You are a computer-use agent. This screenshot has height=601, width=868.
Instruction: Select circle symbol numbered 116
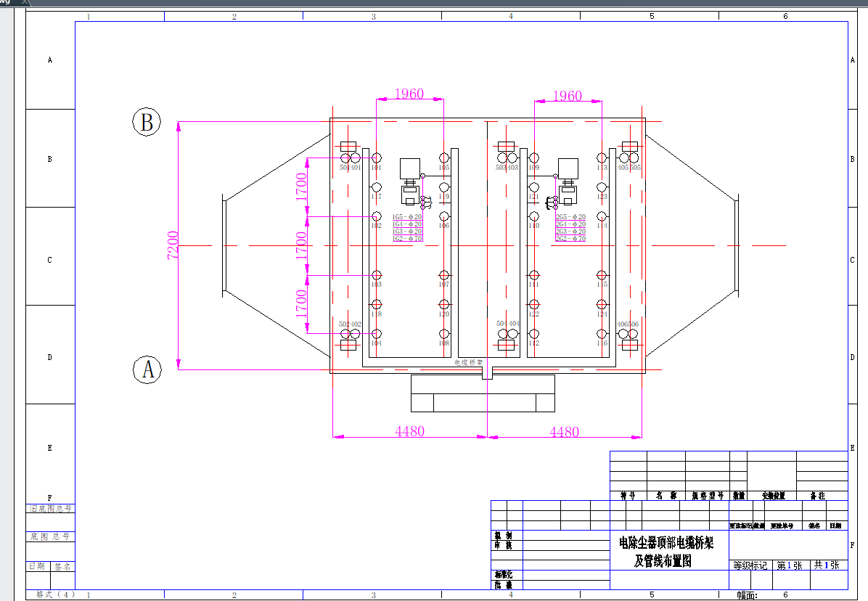pos(602,333)
